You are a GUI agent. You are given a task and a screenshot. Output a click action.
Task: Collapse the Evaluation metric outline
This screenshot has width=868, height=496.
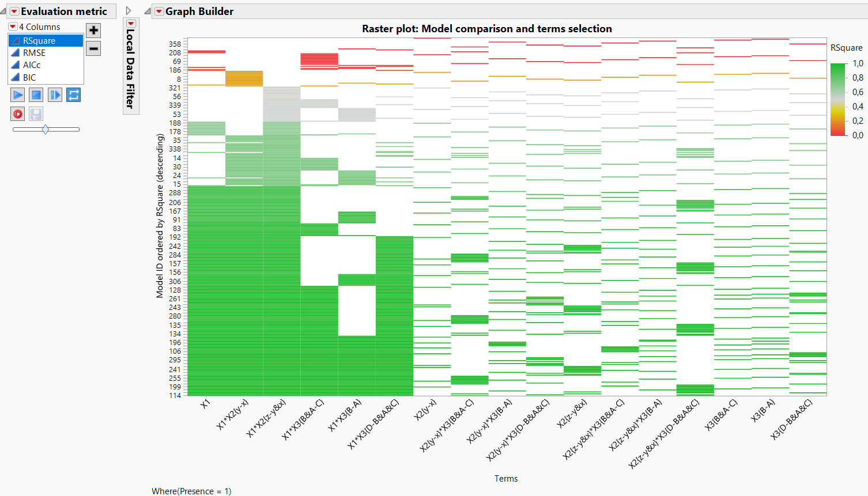click(x=4, y=11)
